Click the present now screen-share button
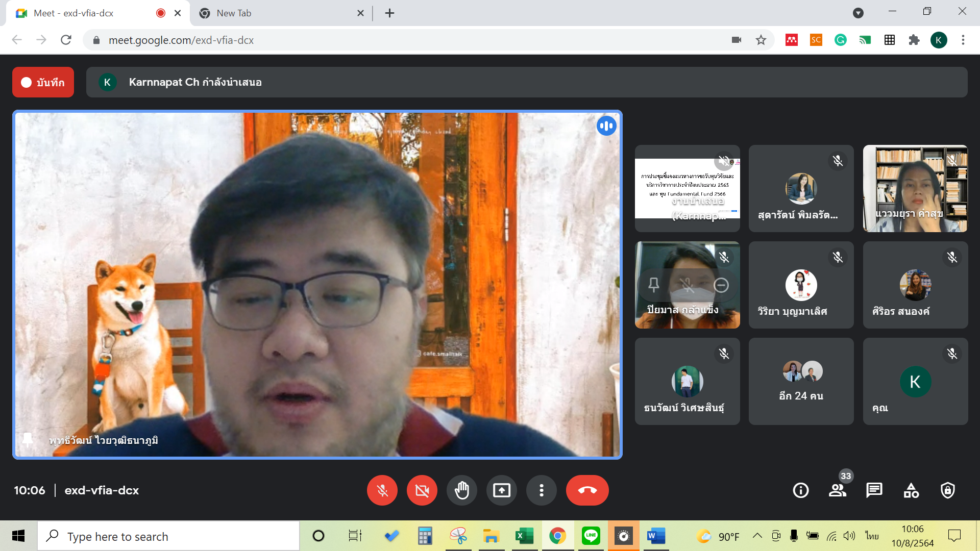Screen dimensions: 980x551 (501, 490)
